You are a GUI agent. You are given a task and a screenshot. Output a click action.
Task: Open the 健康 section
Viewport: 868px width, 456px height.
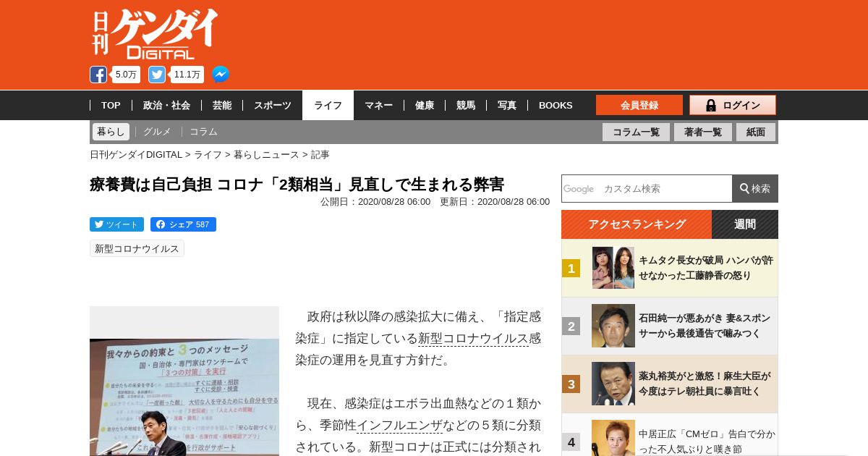[425, 105]
